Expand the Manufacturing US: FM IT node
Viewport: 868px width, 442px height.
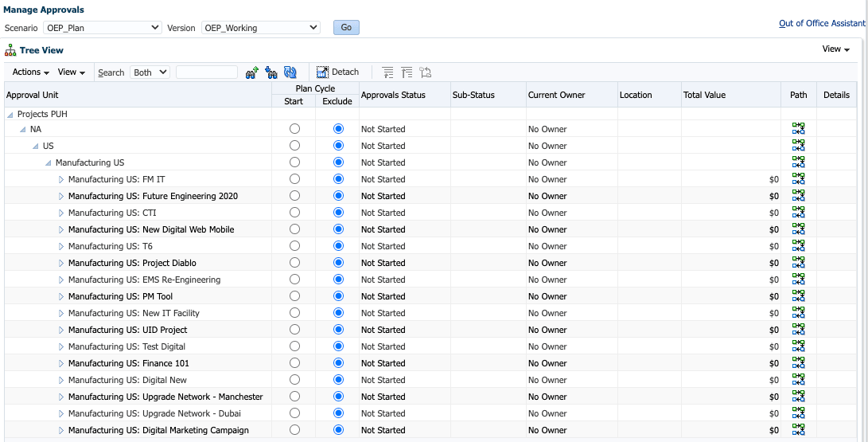click(x=61, y=179)
